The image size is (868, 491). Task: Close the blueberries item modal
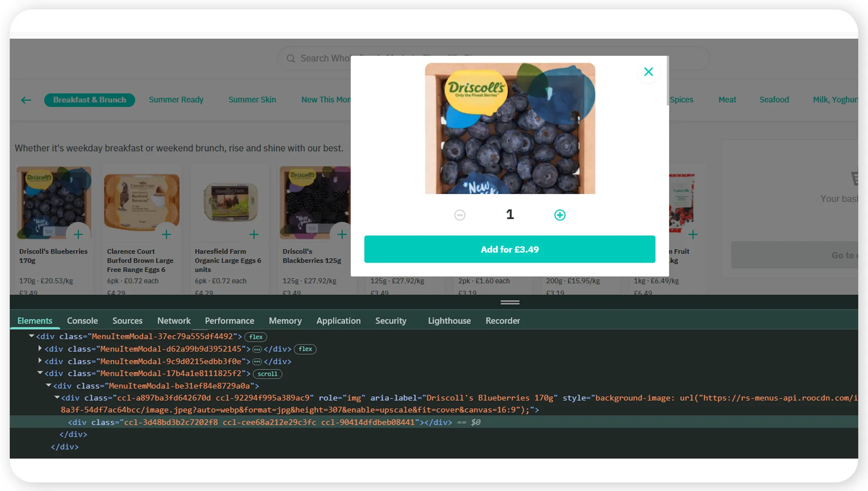click(x=649, y=72)
